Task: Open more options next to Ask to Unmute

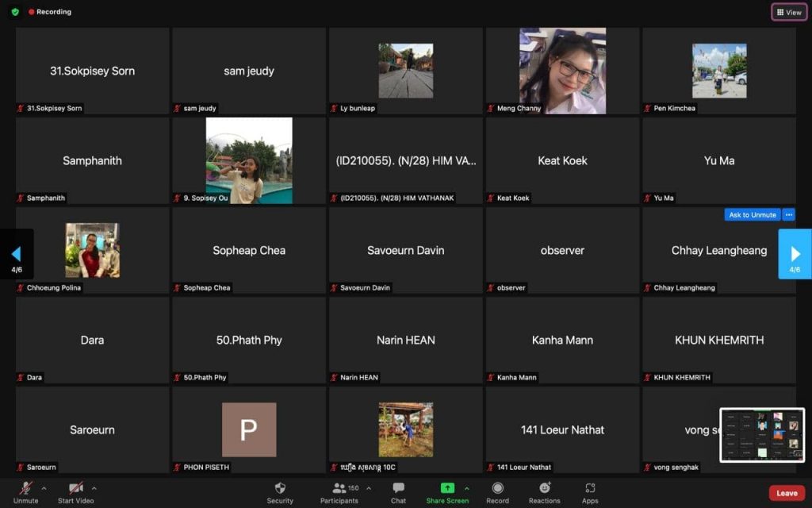Action: tap(788, 215)
